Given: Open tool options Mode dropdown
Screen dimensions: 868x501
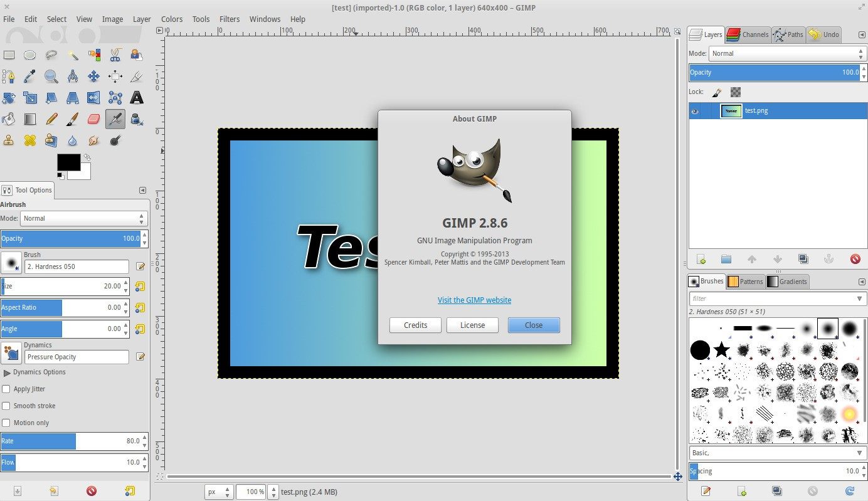Looking at the screenshot, I should pyautogui.click(x=83, y=218).
